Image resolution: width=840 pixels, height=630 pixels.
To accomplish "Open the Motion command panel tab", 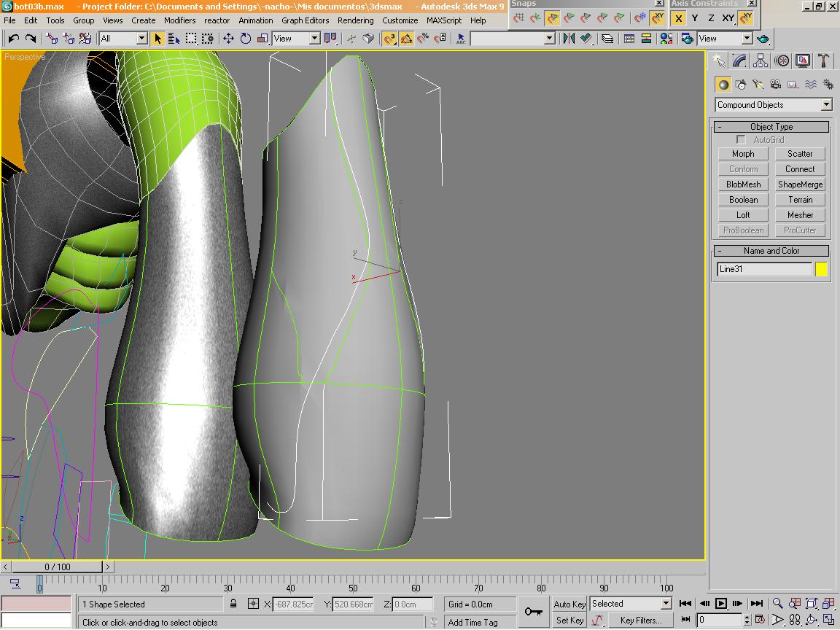I will click(x=782, y=61).
